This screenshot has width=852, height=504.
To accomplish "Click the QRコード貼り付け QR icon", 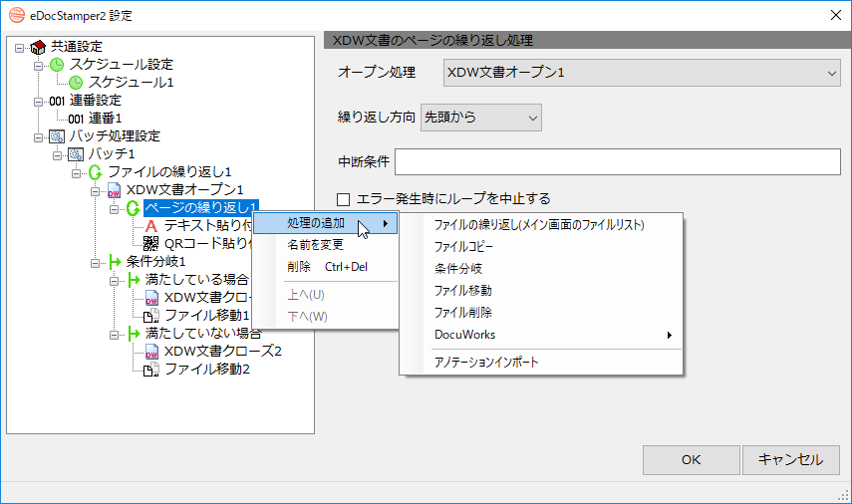I will [x=151, y=243].
